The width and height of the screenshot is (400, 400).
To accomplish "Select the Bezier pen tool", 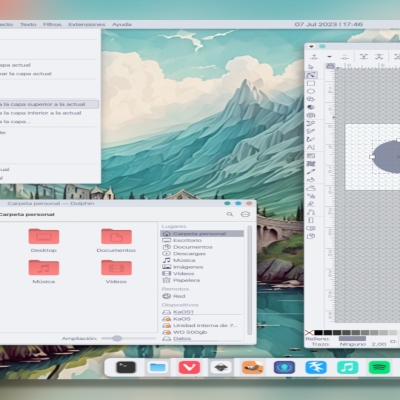I will click(311, 123).
